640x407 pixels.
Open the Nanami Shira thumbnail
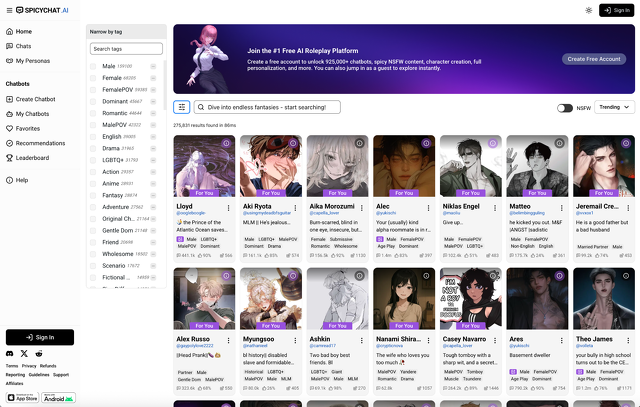tap(404, 299)
